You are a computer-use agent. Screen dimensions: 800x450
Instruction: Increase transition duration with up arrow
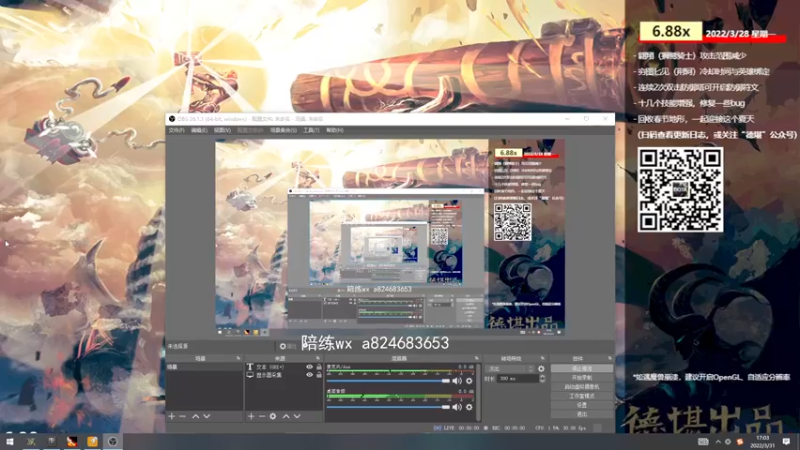pyautogui.click(x=542, y=377)
